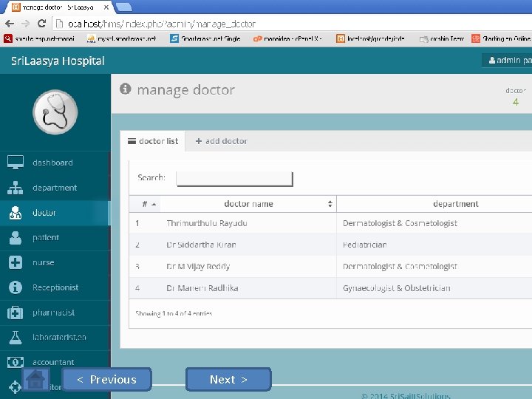532x399 pixels.
Task: Switch to the doctor list tab
Action: tap(153, 141)
